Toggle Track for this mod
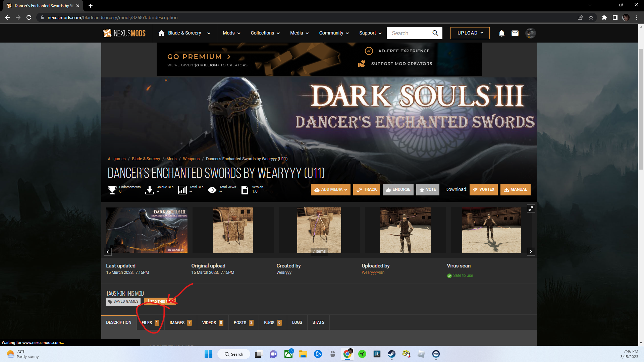 366,189
